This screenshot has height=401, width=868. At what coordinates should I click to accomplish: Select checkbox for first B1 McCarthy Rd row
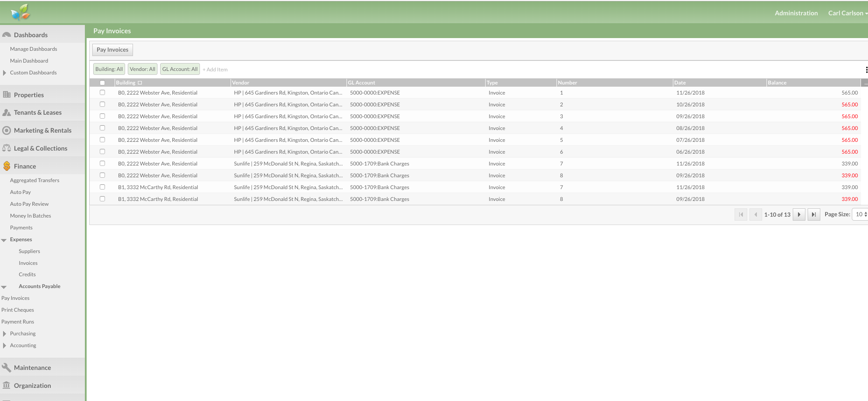click(x=102, y=187)
